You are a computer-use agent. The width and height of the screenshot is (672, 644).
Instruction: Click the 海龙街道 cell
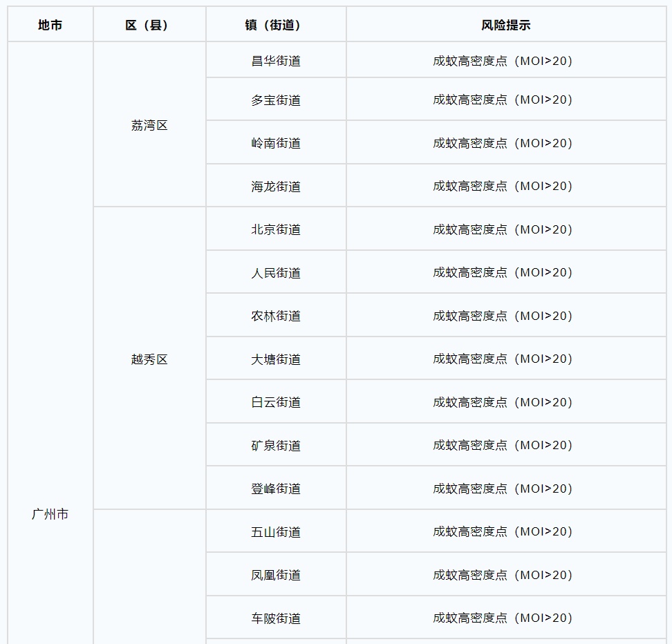tap(275, 185)
